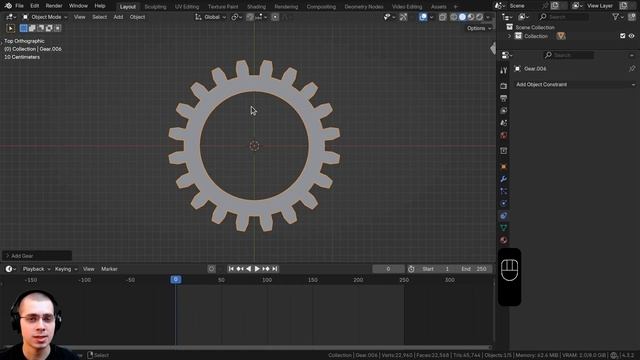Open the World properties tab icon
The width and height of the screenshot is (640, 360).
pos(503,135)
